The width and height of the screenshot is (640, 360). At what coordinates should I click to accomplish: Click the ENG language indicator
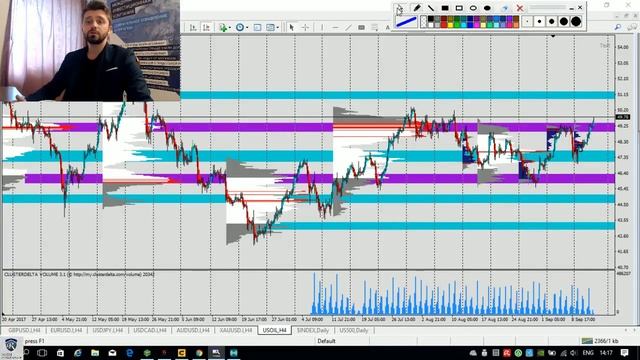pyautogui.click(x=588, y=353)
